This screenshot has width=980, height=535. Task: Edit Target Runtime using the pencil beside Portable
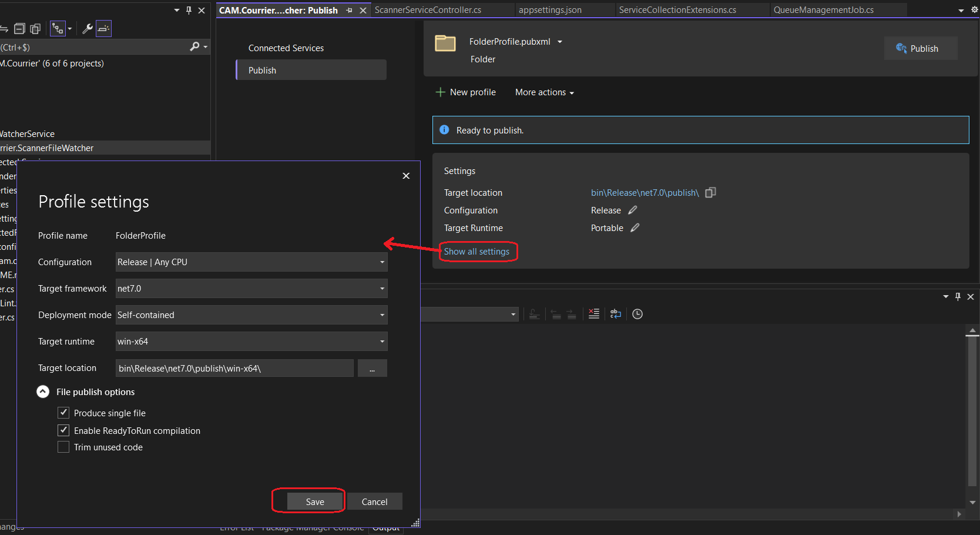point(635,228)
